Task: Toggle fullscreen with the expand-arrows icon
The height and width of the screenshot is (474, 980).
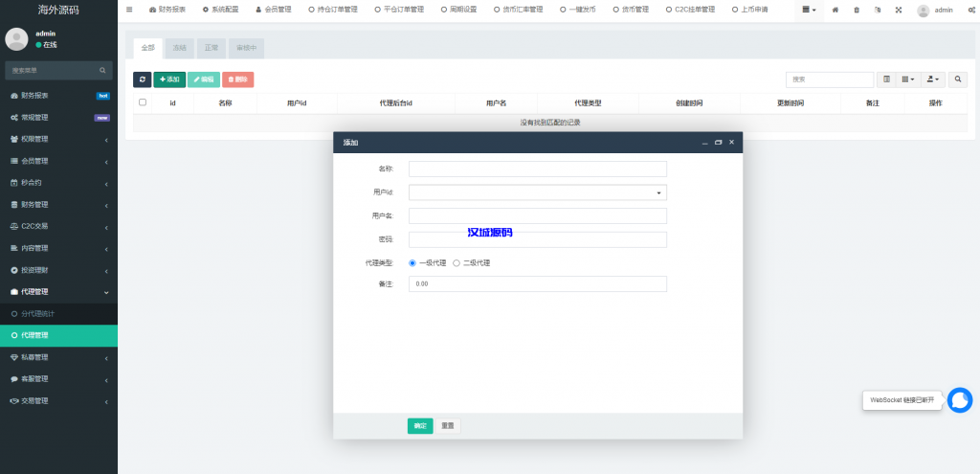Action: pyautogui.click(x=899, y=10)
